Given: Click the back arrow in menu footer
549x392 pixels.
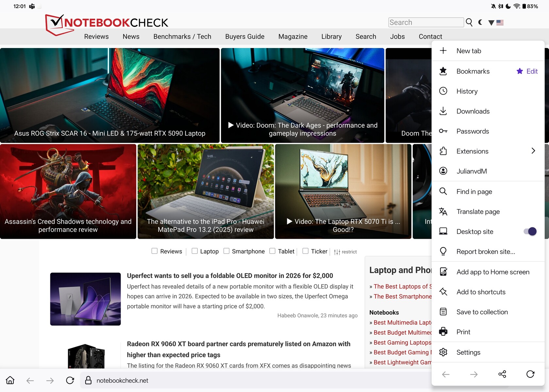Looking at the screenshot, I should [x=446, y=374].
